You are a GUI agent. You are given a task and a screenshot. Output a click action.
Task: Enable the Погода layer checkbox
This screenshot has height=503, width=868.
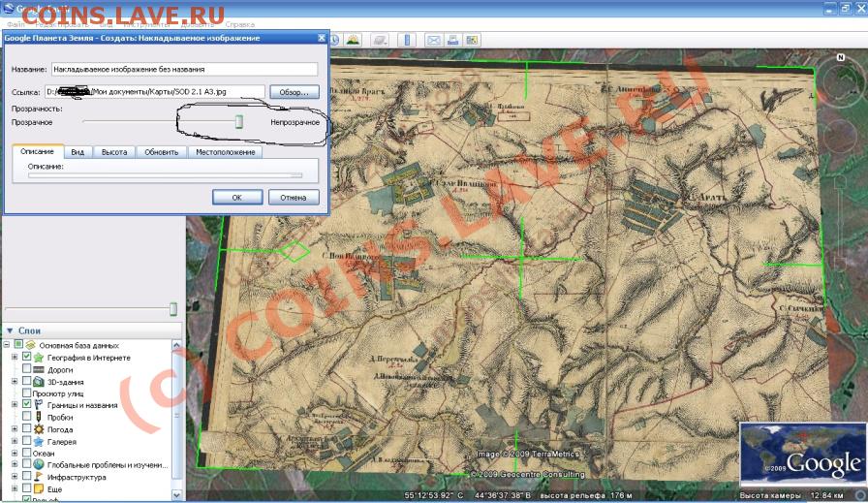[26, 428]
